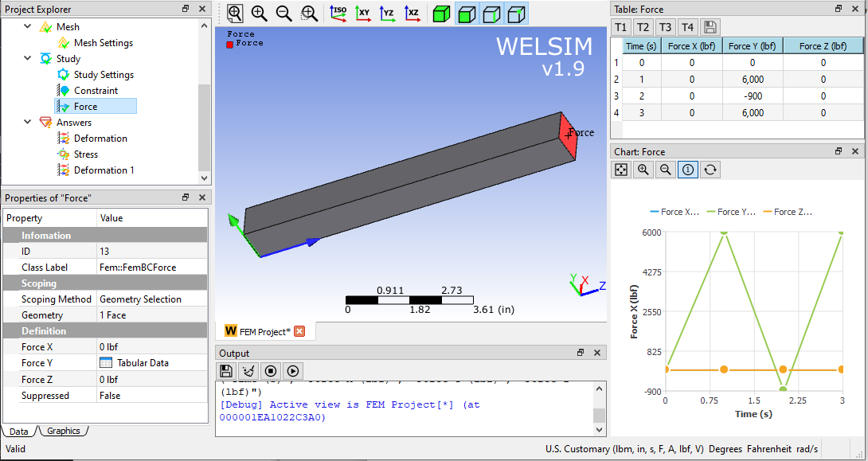Float the Chart: Force panel

[839, 151]
